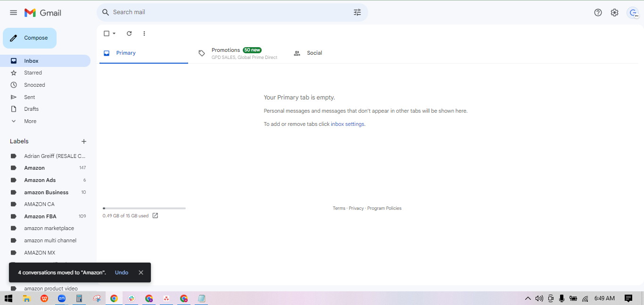Open the Windows Start menu

click(8, 298)
